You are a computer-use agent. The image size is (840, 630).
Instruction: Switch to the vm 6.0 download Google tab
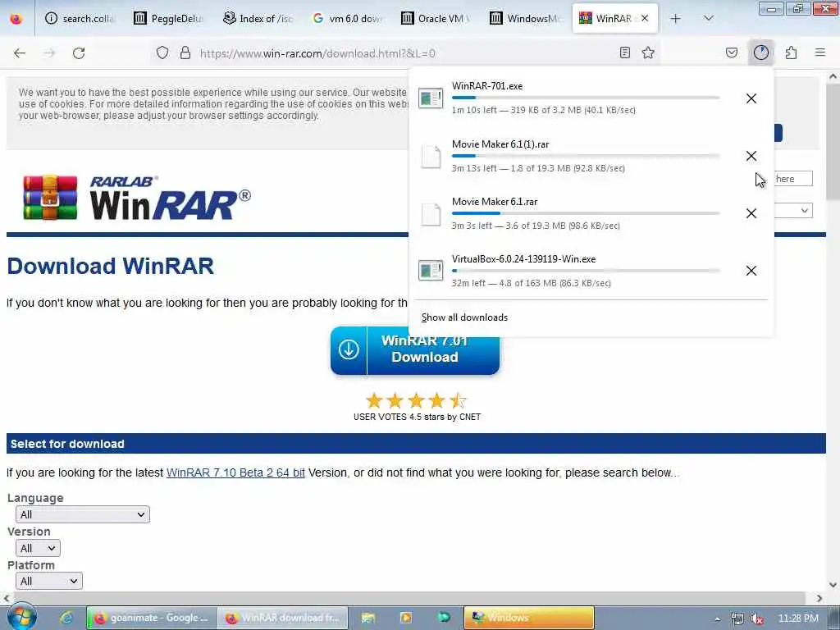click(x=347, y=19)
